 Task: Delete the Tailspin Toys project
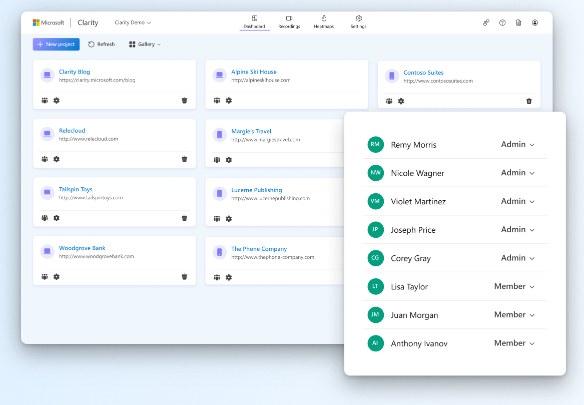[x=184, y=218]
